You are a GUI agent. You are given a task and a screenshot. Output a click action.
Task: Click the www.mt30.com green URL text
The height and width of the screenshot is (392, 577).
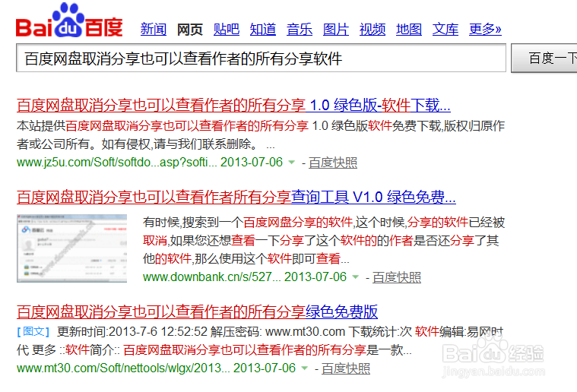coord(123,368)
